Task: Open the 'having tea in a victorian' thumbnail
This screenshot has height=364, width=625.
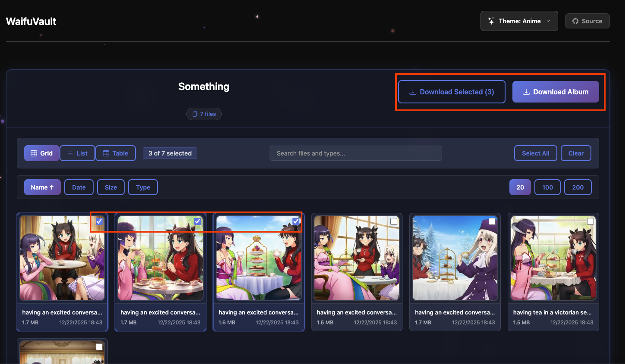Action: (x=553, y=258)
